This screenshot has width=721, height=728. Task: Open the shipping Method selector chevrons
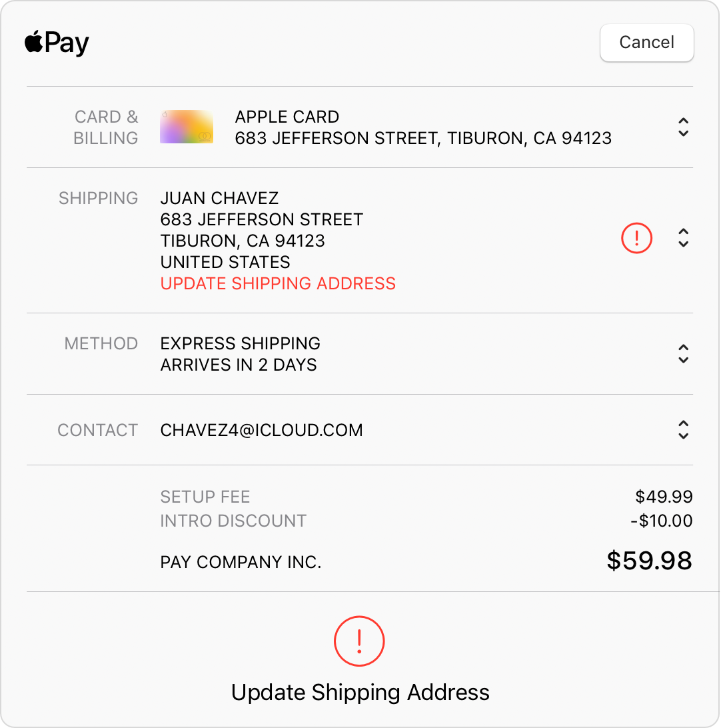683,354
